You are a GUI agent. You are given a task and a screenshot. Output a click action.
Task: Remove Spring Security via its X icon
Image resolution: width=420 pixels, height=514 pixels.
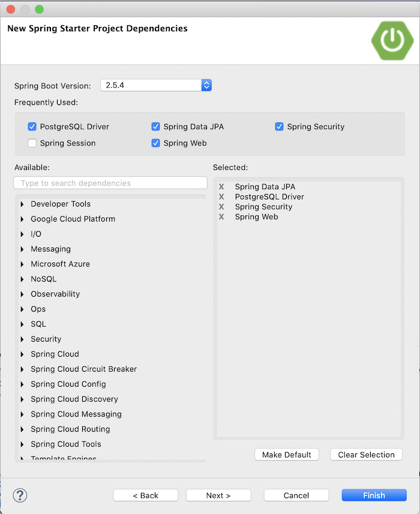[x=221, y=207]
